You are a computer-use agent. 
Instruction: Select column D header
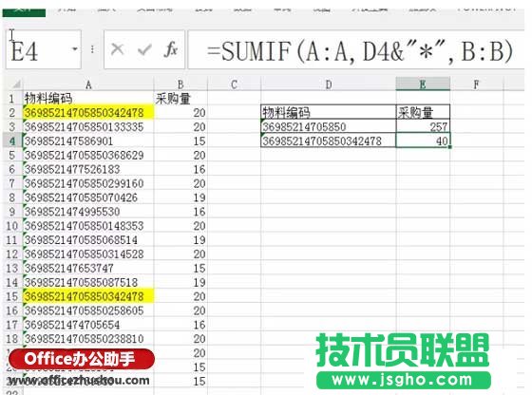point(328,85)
